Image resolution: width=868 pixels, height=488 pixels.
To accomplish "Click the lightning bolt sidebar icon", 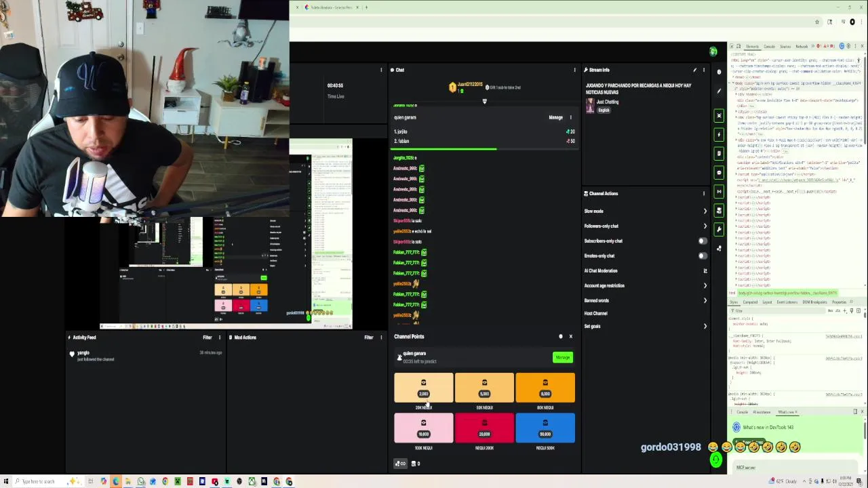I will (x=719, y=134).
